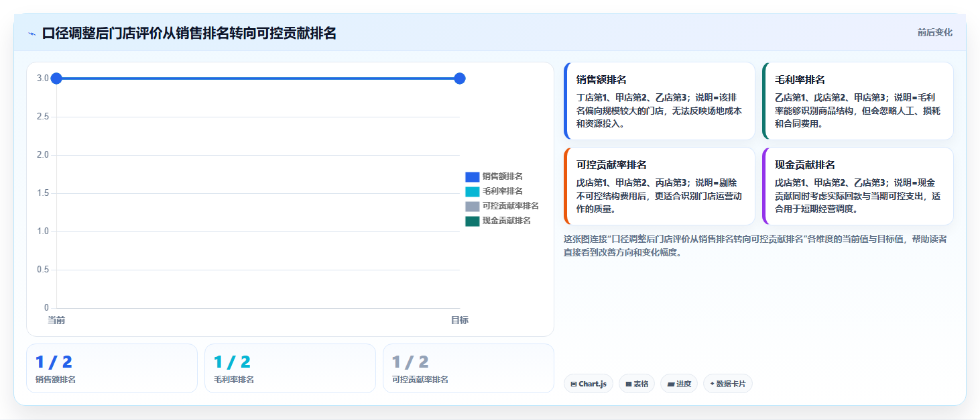Click the 当前 x-axis label

(x=56, y=321)
